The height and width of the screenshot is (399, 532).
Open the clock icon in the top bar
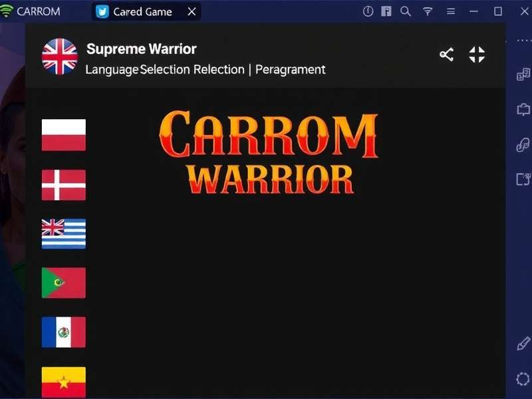(367, 11)
